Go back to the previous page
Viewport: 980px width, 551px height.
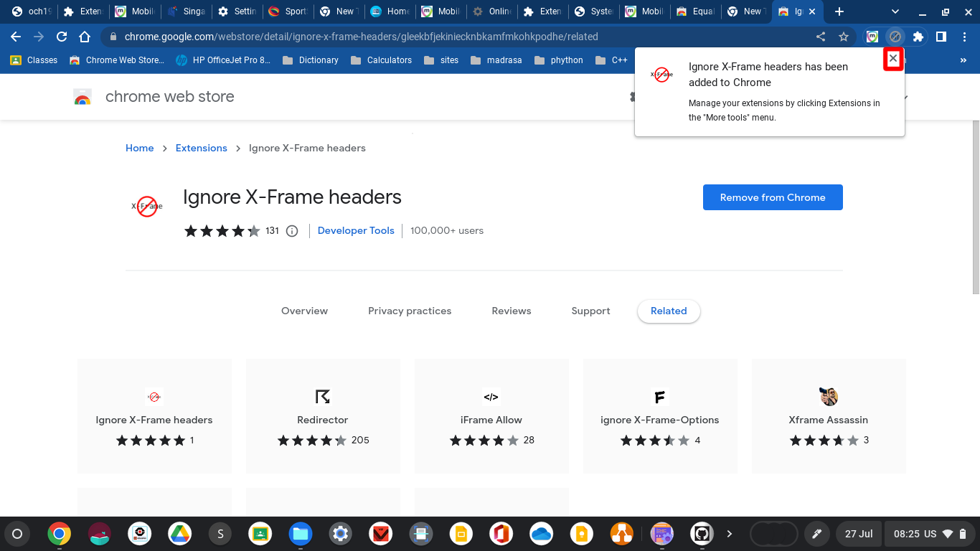click(x=16, y=37)
